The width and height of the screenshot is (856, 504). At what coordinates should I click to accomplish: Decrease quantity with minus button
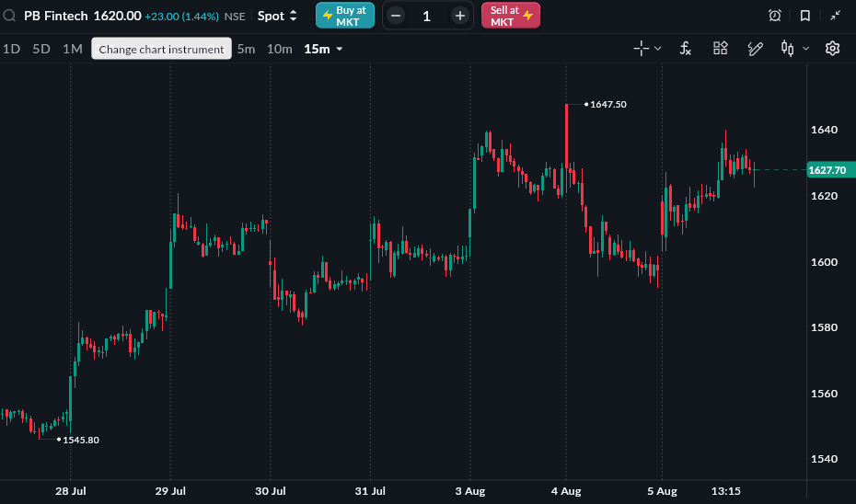coord(397,16)
